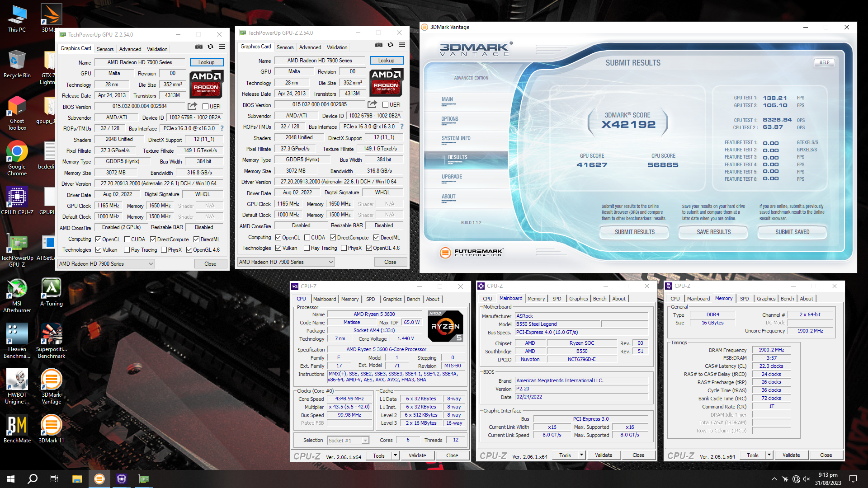This screenshot has width=868, height=488.
Task: Open This PC desktop icon
Action: (17, 19)
